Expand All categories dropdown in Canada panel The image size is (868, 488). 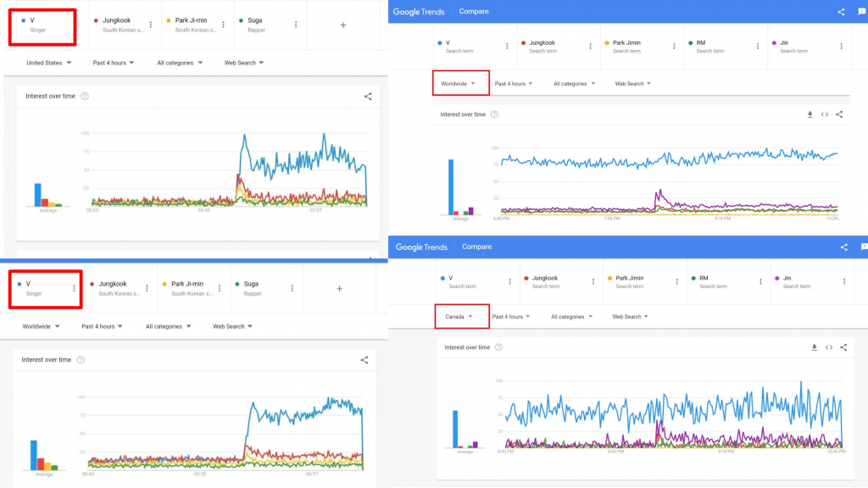click(x=571, y=317)
